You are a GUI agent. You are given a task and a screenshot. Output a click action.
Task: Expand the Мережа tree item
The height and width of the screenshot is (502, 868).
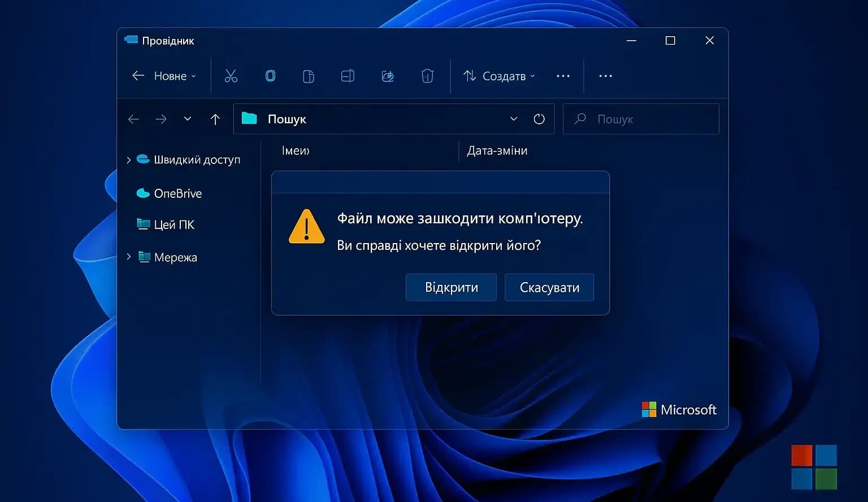[x=128, y=257]
